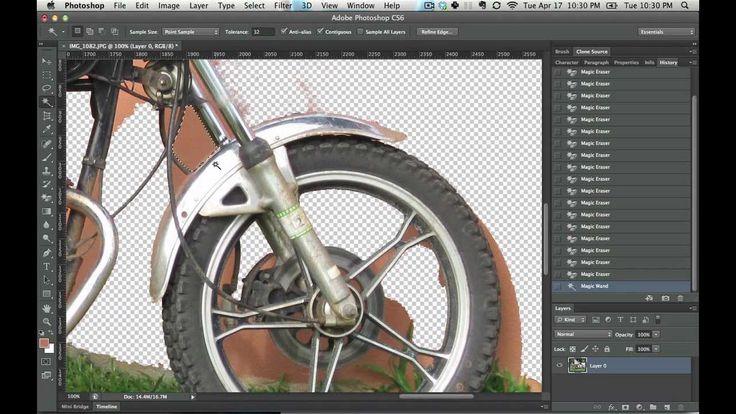This screenshot has width=736, height=414.
Task: Delete current history state
Action: (680, 298)
